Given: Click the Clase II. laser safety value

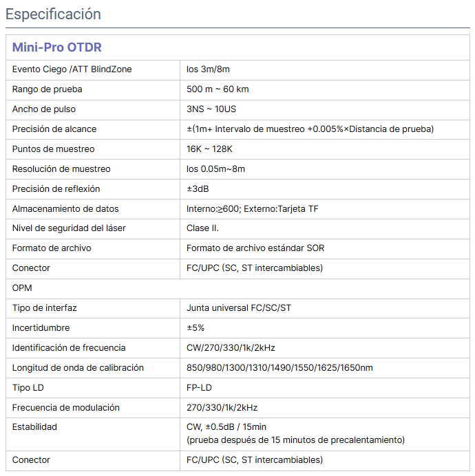Looking at the screenshot, I should (x=202, y=228).
